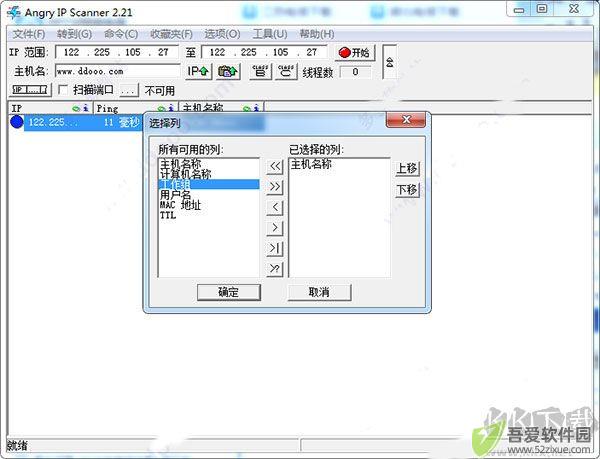Click the red-dot Start (开始) scan button
Viewport: 600px width, 459px height.
click(355, 52)
